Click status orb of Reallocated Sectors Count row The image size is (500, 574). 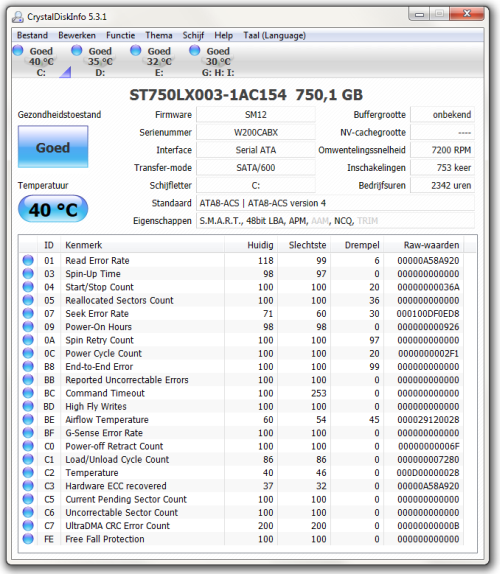28,300
